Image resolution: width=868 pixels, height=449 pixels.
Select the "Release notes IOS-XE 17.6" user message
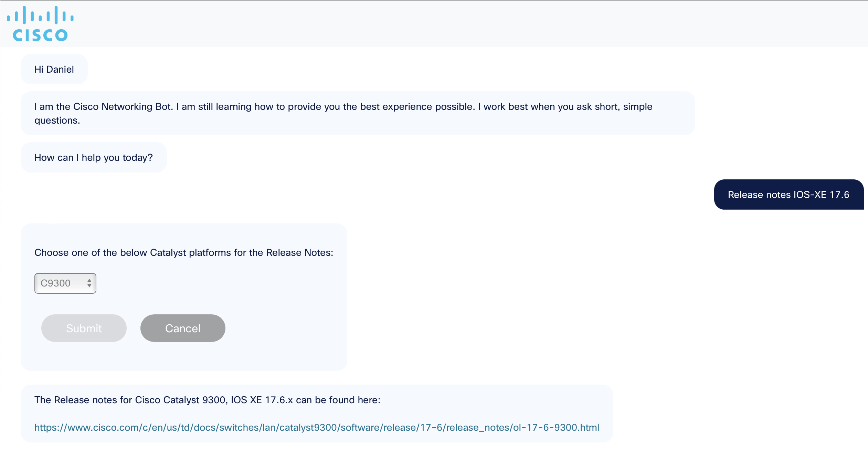[788, 195]
